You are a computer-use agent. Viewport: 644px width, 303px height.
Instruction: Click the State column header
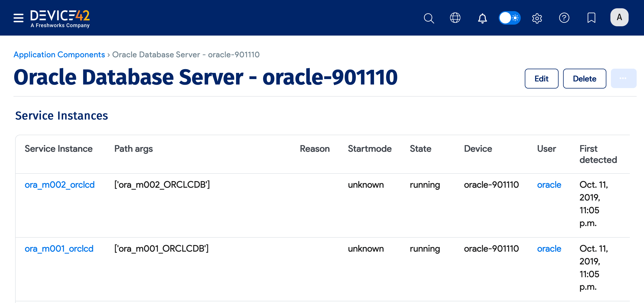[420, 148]
